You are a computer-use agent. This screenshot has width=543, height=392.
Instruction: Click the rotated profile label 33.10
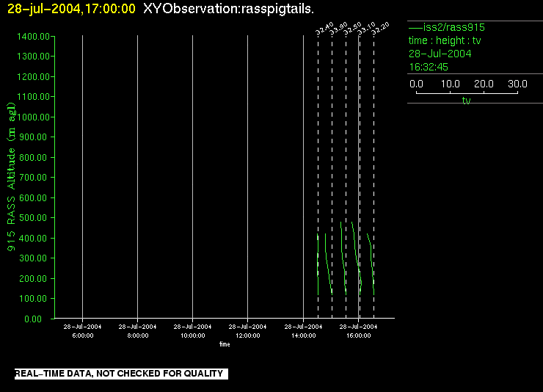tap(366, 29)
